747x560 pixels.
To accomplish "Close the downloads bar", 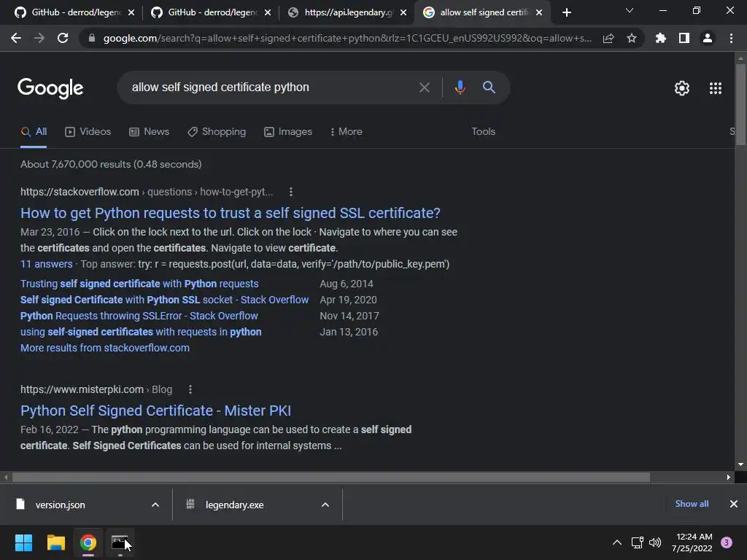I will click(x=734, y=504).
